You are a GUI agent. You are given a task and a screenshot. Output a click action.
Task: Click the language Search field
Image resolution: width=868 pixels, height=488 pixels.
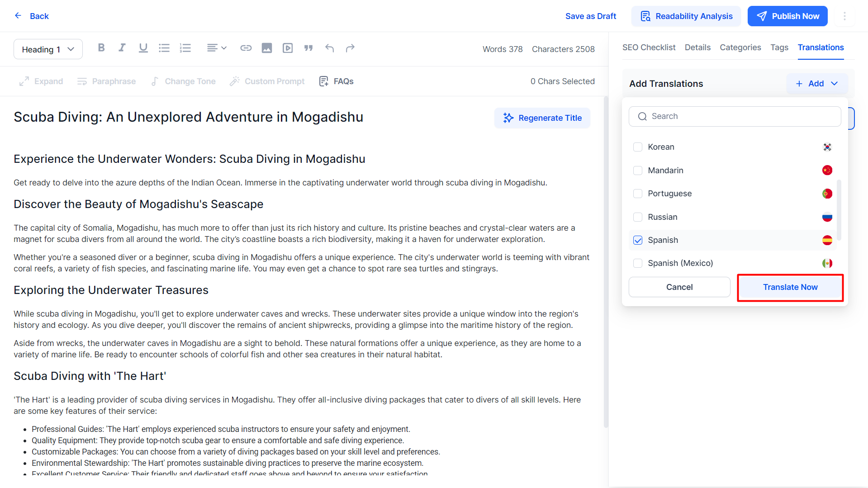pos(735,117)
